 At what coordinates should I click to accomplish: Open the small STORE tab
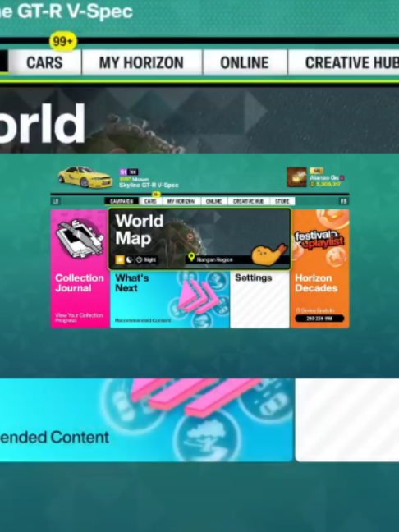click(x=282, y=201)
